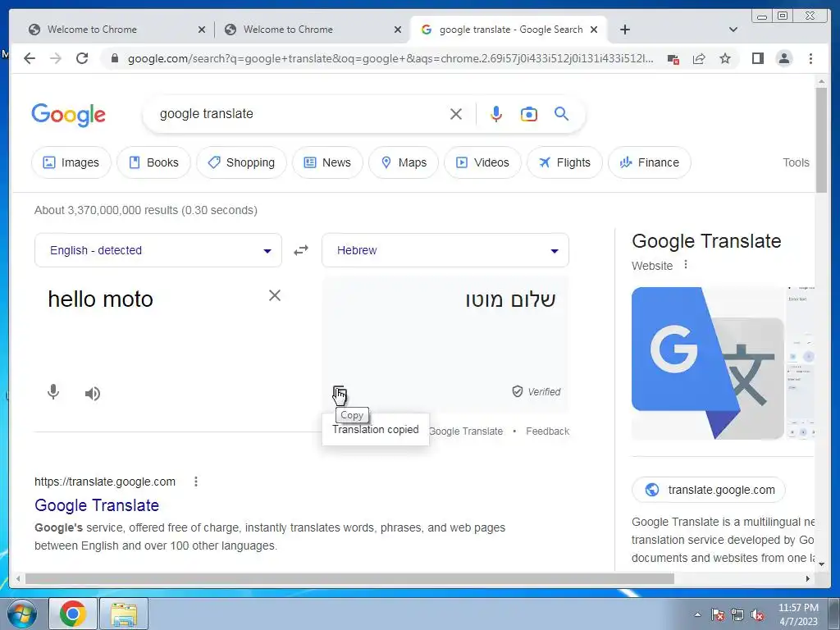Click the blocked content indicator in address bar
This screenshot has width=840, height=630.
coord(673,58)
